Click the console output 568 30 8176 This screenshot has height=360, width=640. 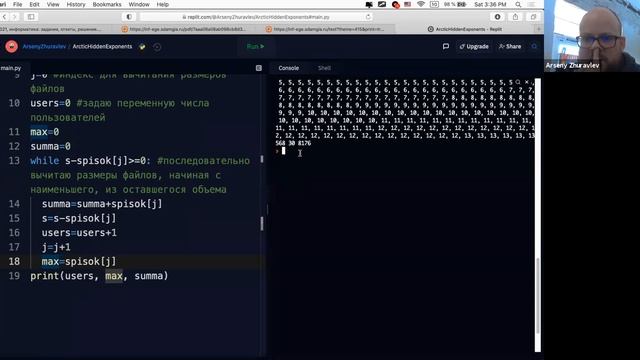click(x=293, y=143)
